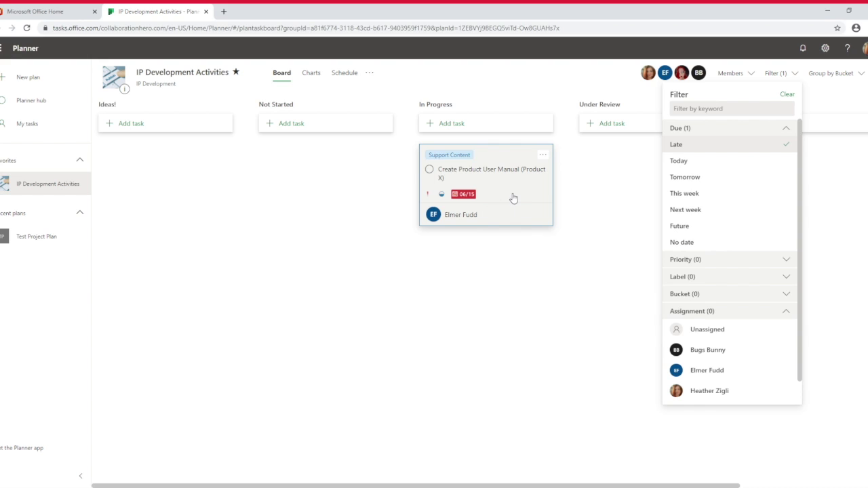Close the Microsoft Office Home tab
The height and width of the screenshot is (488, 868).
click(95, 12)
